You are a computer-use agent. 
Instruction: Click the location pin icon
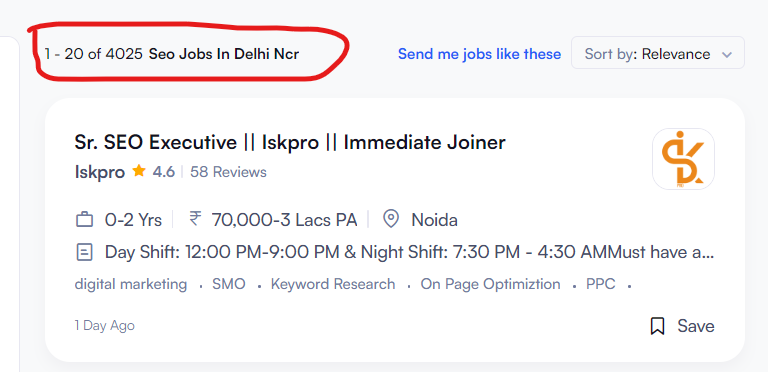[x=390, y=219]
